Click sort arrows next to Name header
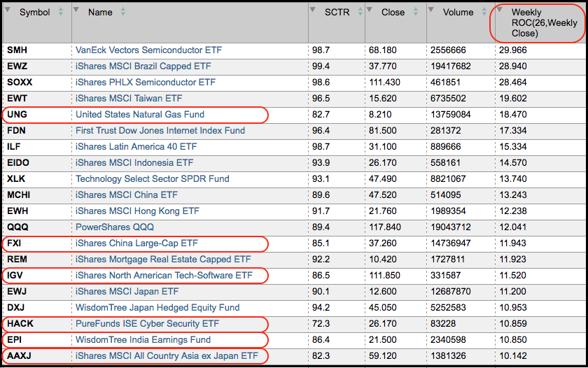Image resolution: width=588 pixels, height=368 pixels. [x=123, y=13]
